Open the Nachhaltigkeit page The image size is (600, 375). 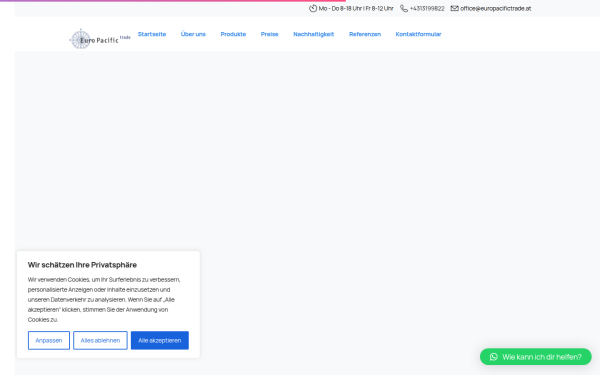(313, 34)
